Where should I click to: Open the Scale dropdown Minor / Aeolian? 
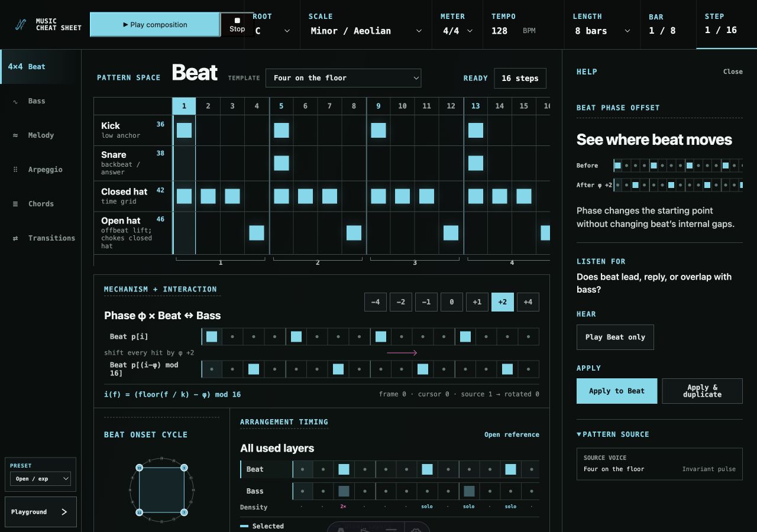pyautogui.click(x=367, y=31)
